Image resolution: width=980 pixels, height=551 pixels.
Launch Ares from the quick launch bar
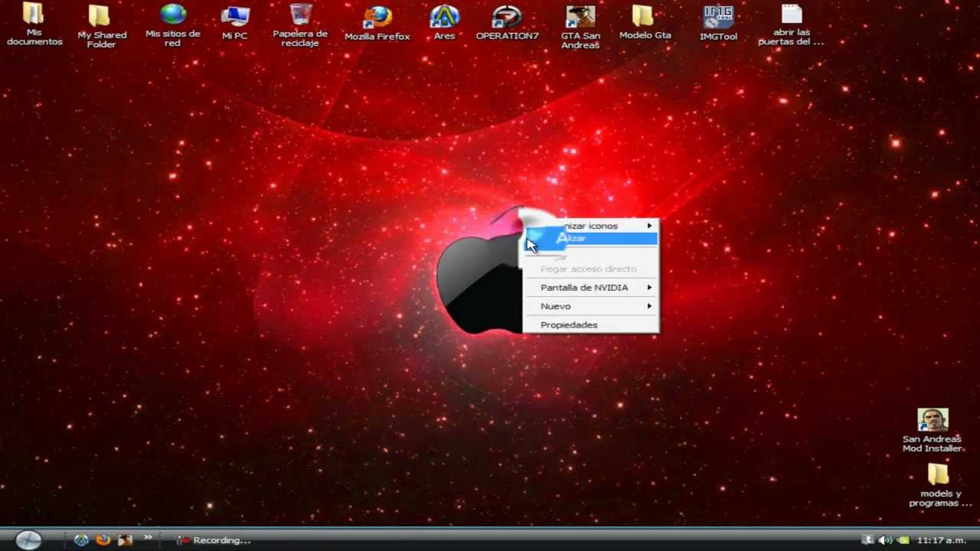pyautogui.click(x=81, y=540)
